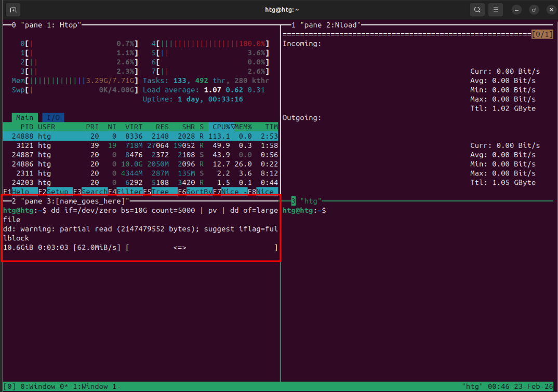558x392 pixels.
Task: Select process row PID 24888
Action: [141, 136]
